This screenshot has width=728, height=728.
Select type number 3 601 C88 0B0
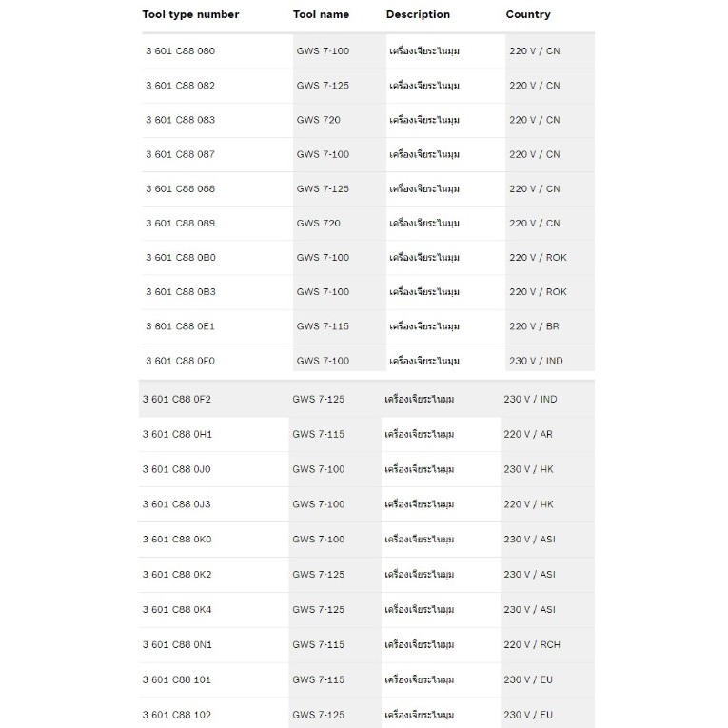[x=181, y=258]
